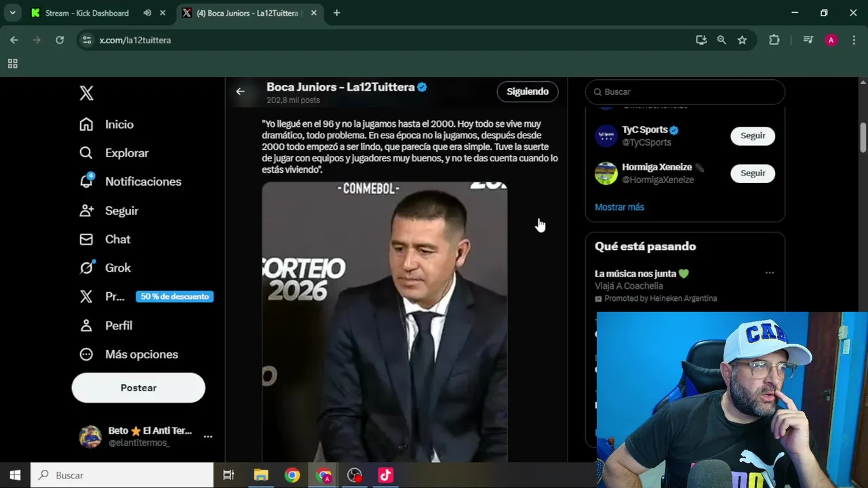The height and width of the screenshot is (488, 868).
Task: Click @TyCSports handle text
Action: 646,142
